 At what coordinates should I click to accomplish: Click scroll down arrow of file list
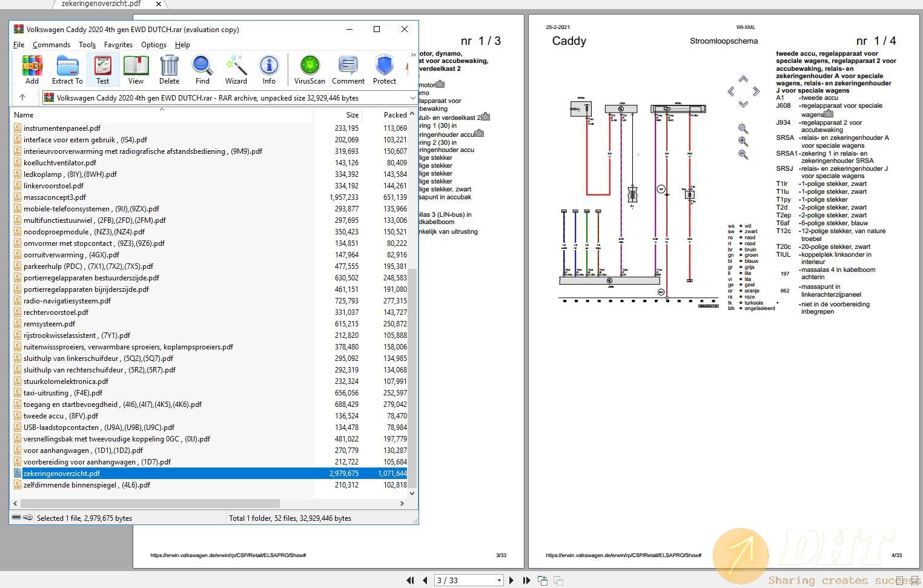click(x=412, y=493)
